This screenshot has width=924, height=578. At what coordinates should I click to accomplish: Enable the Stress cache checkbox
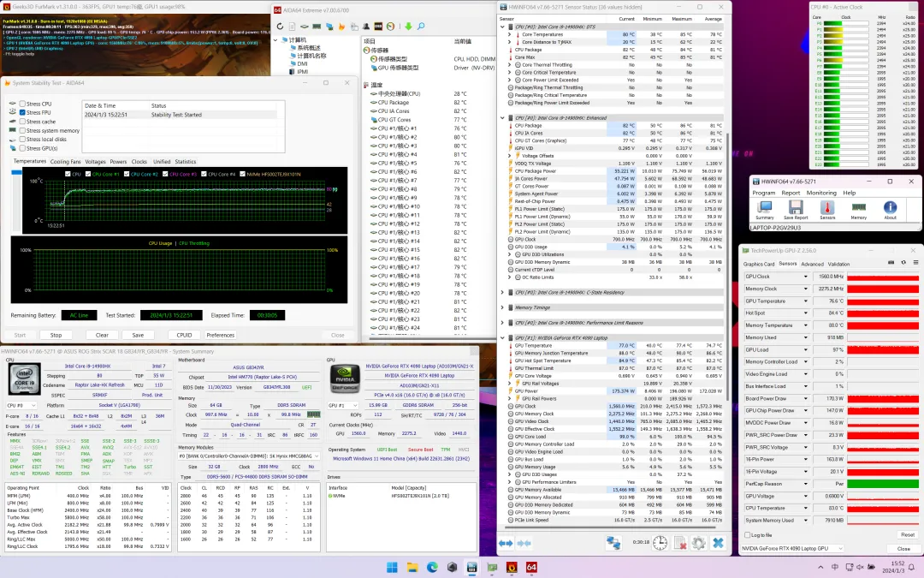click(22, 122)
